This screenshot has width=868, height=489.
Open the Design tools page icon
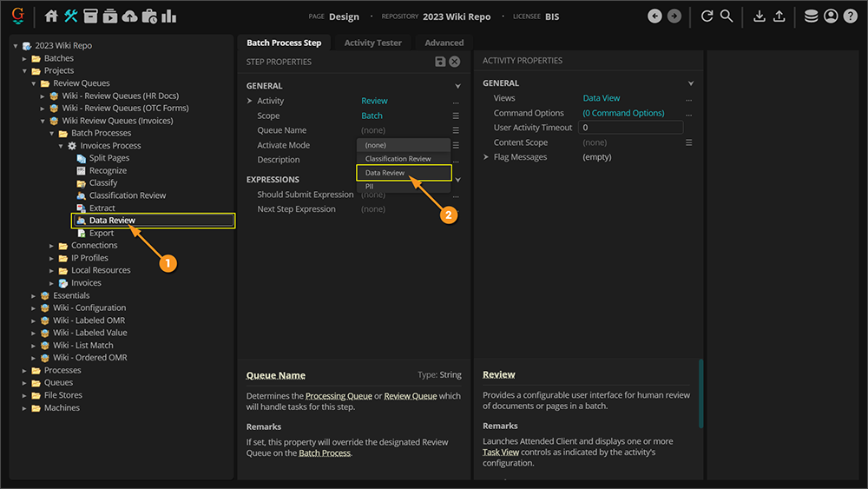(x=71, y=17)
